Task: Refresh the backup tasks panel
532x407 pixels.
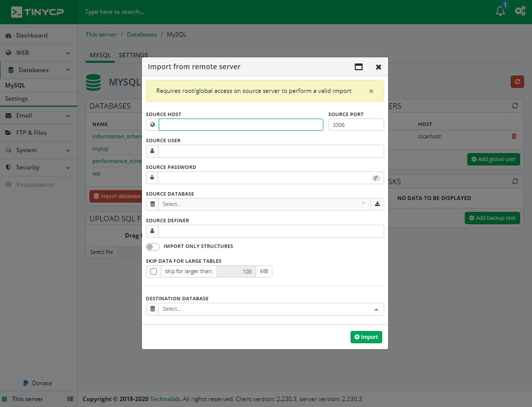Action: [515, 182]
